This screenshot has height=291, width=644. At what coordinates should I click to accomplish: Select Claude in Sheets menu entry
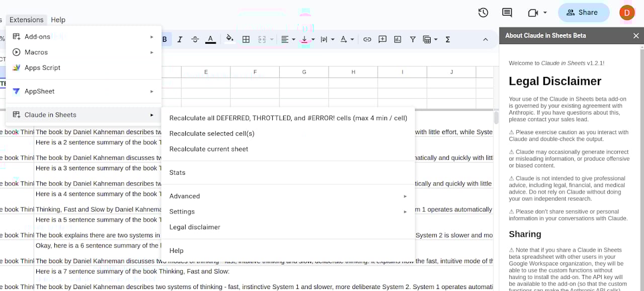tap(84, 115)
